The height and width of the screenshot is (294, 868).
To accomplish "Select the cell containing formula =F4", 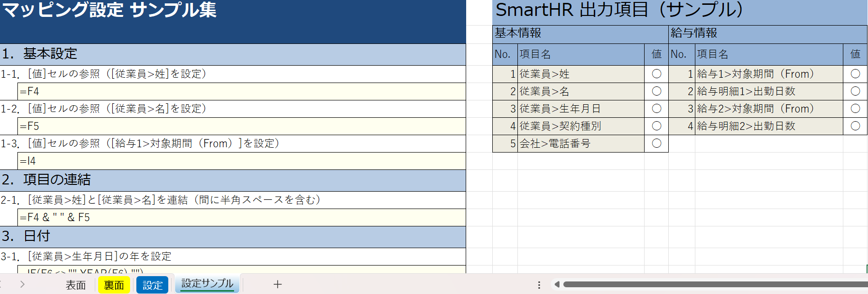I will pos(241,91).
